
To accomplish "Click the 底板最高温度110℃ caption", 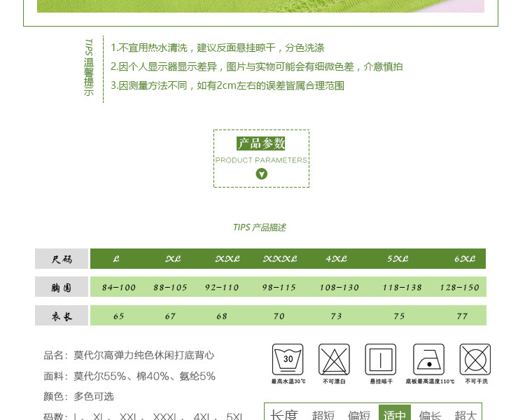I will (x=430, y=381).
